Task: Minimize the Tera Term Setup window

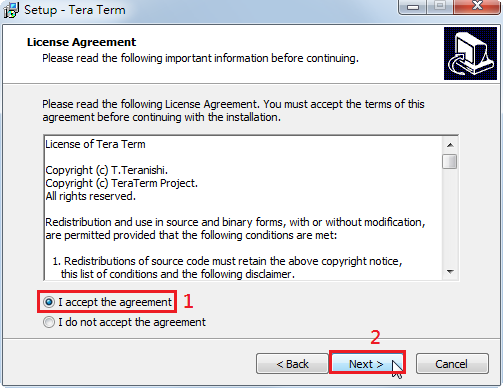Action: (413, 7)
